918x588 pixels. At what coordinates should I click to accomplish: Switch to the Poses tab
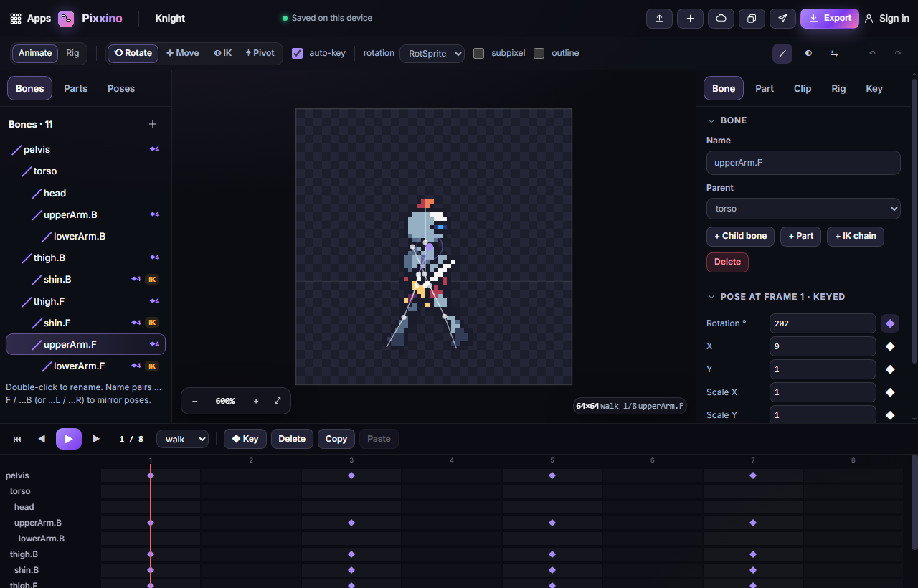tap(121, 88)
